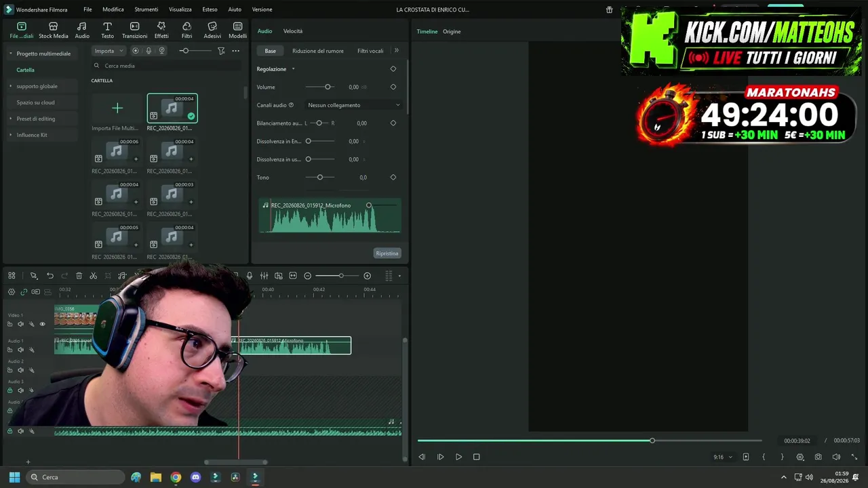Open the Audio library tab
Screen dimensions: 868x488
point(82,30)
